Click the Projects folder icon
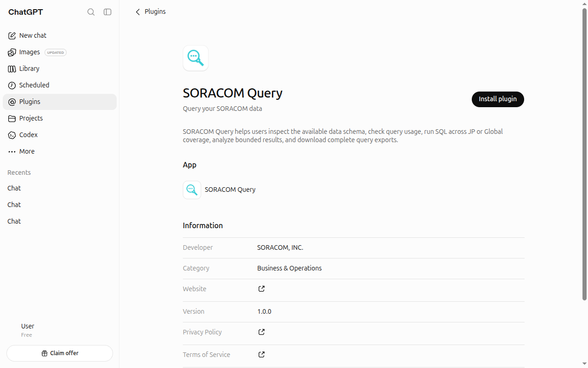 tap(12, 118)
